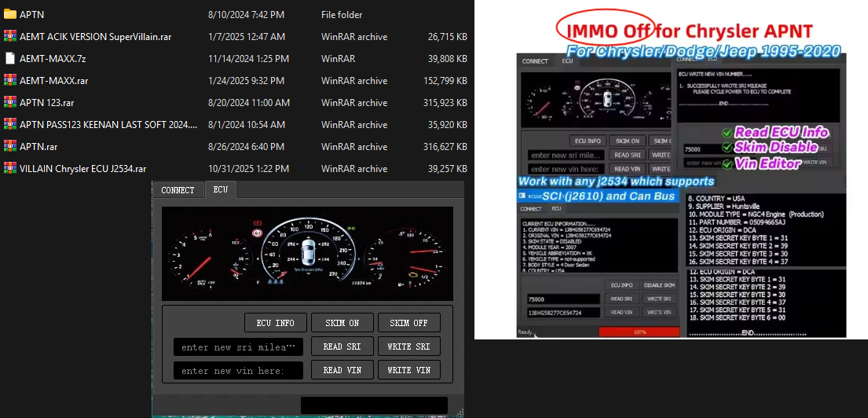Click the AEMT ACIK VERSION SuperVillain.rar archive icon
The image size is (868, 418).
pos(10,36)
